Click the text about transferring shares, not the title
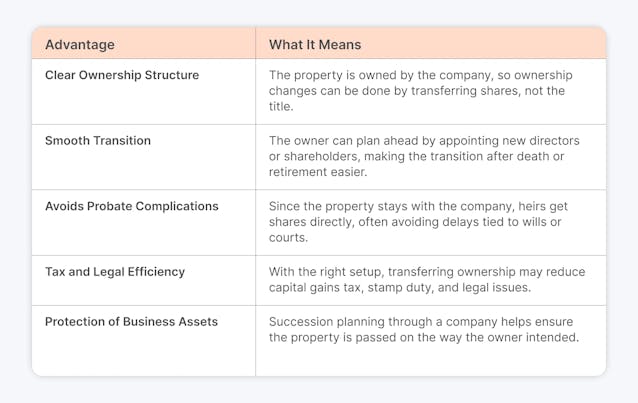 421,90
